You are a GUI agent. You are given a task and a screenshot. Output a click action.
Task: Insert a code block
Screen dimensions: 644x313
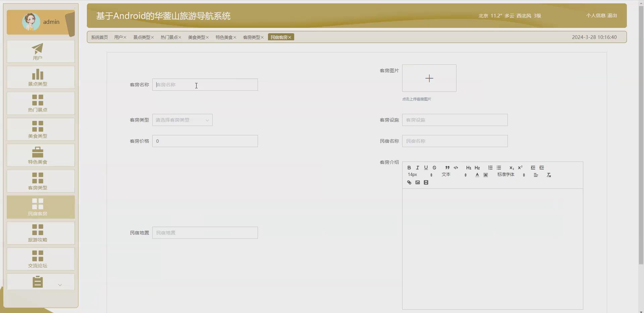point(456,168)
